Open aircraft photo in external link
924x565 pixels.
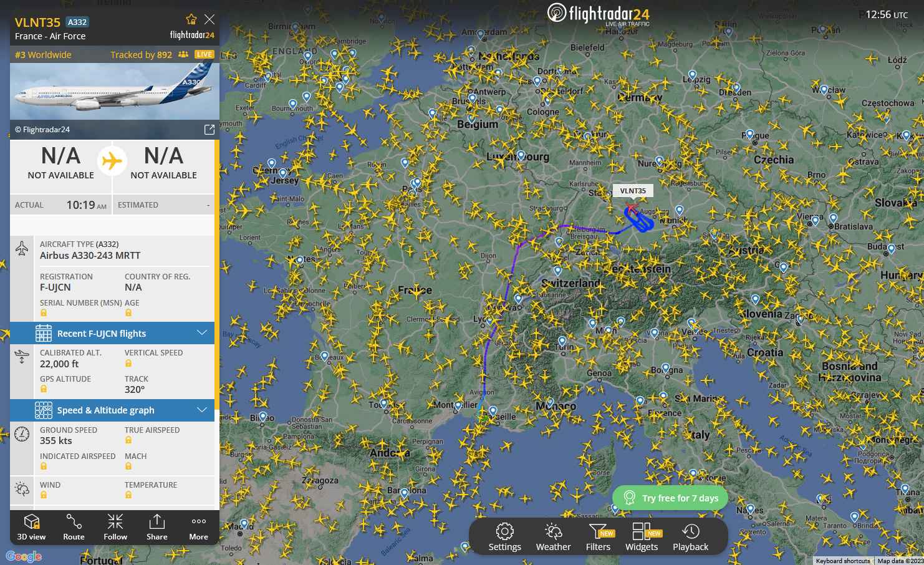[209, 129]
